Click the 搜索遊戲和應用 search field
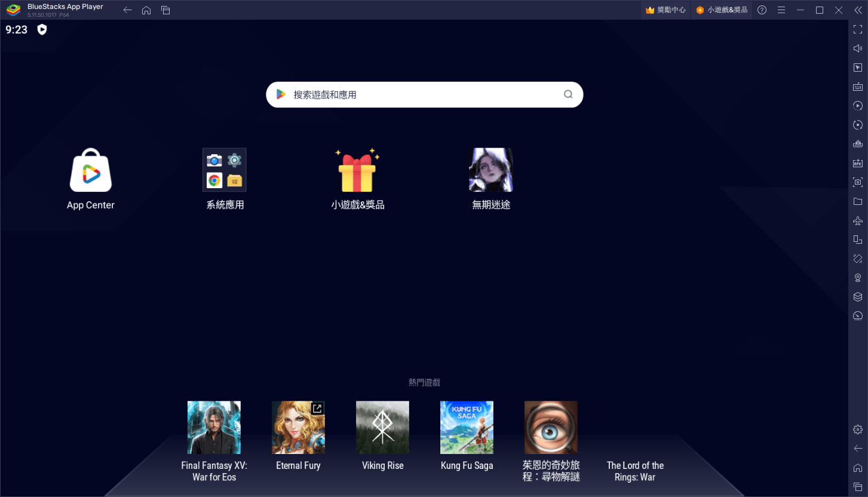868x497 pixels. (424, 94)
